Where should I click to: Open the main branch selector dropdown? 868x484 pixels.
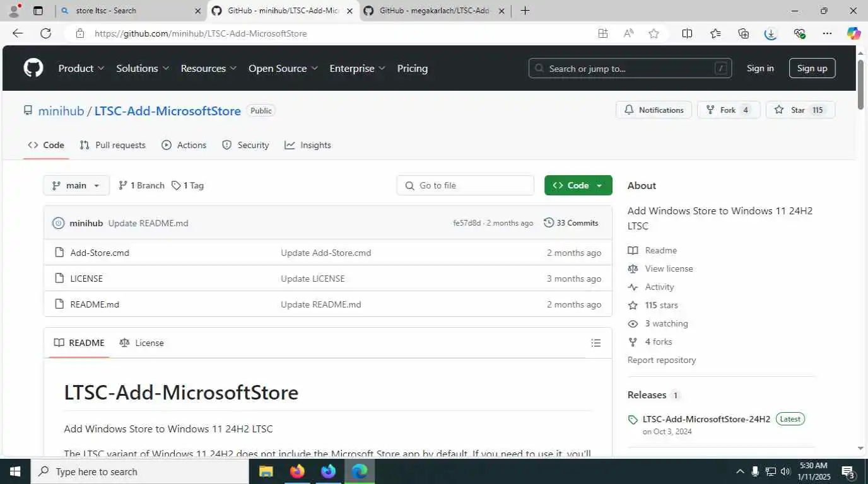(76, 185)
